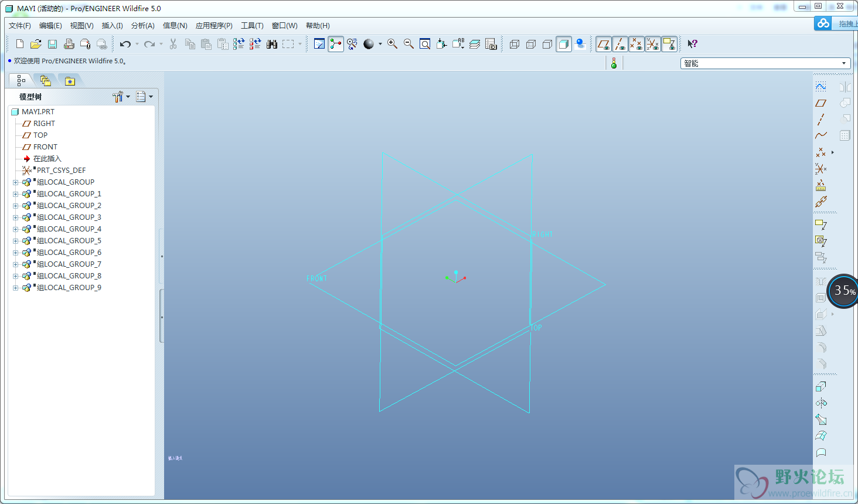Open the appearance gallery dropdown arrow
This screenshot has height=504, width=858.
coord(380,44)
